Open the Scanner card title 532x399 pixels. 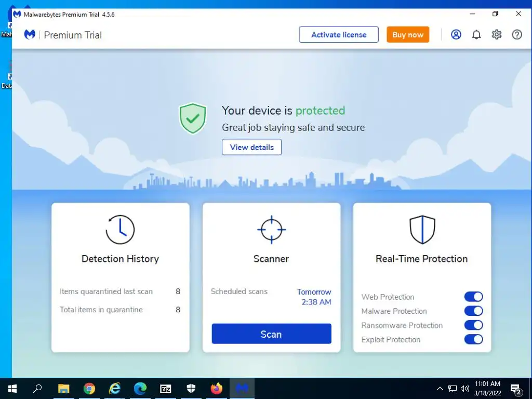(271, 259)
